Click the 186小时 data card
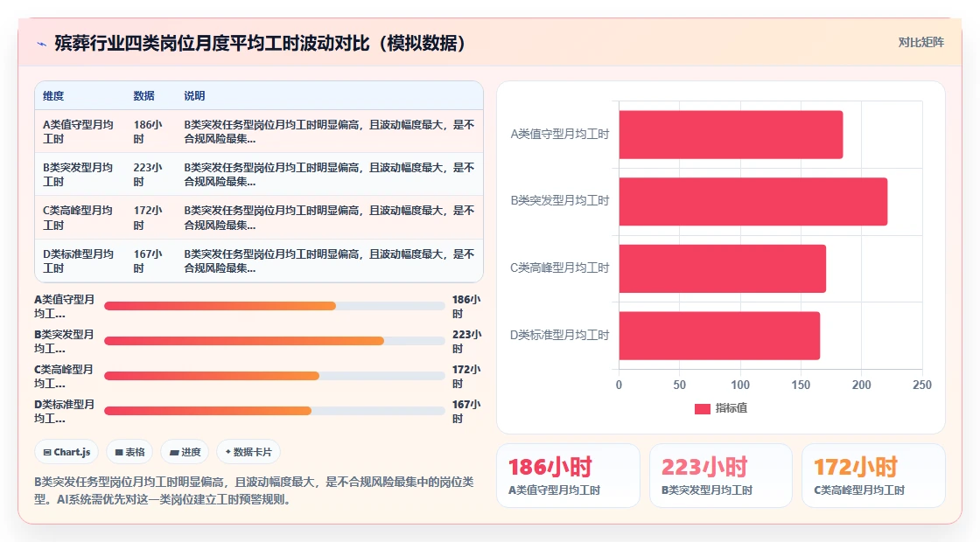The width and height of the screenshot is (980, 542). [x=568, y=476]
